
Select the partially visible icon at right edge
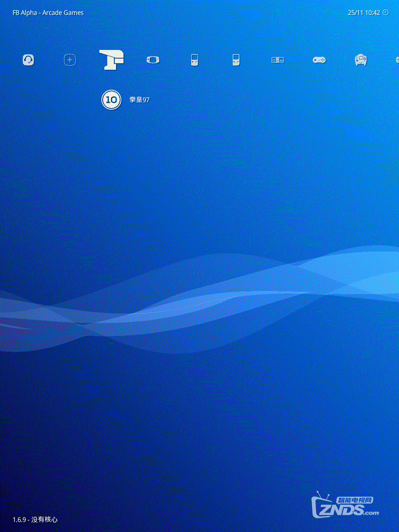click(x=397, y=60)
